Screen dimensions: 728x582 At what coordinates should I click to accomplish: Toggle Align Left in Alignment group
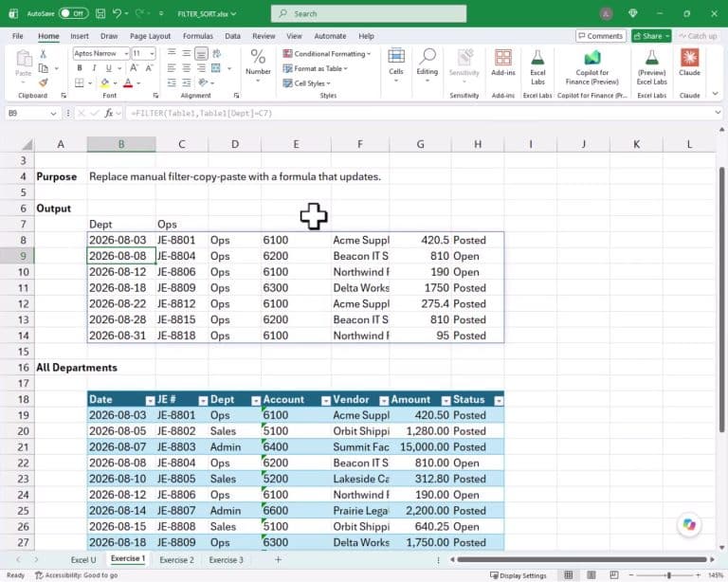point(172,68)
